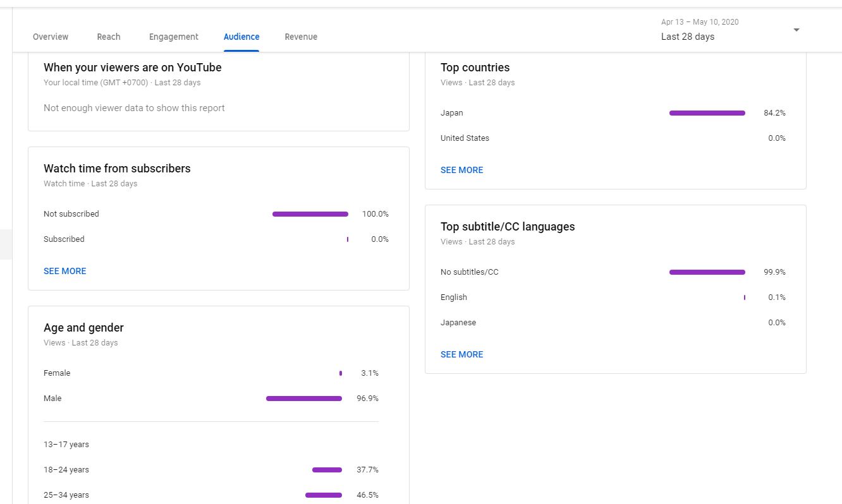
Task: Select the Audience tab
Action: pyautogui.click(x=241, y=37)
